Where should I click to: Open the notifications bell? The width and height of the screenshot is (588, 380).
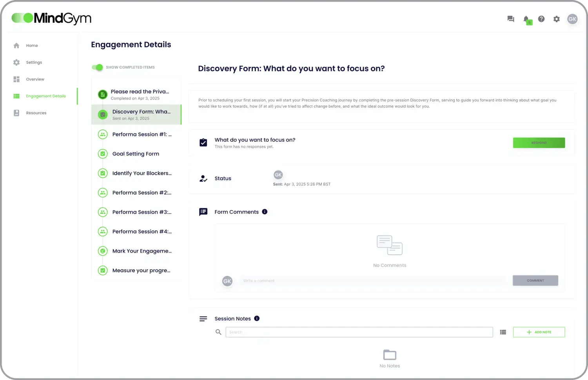coord(526,19)
